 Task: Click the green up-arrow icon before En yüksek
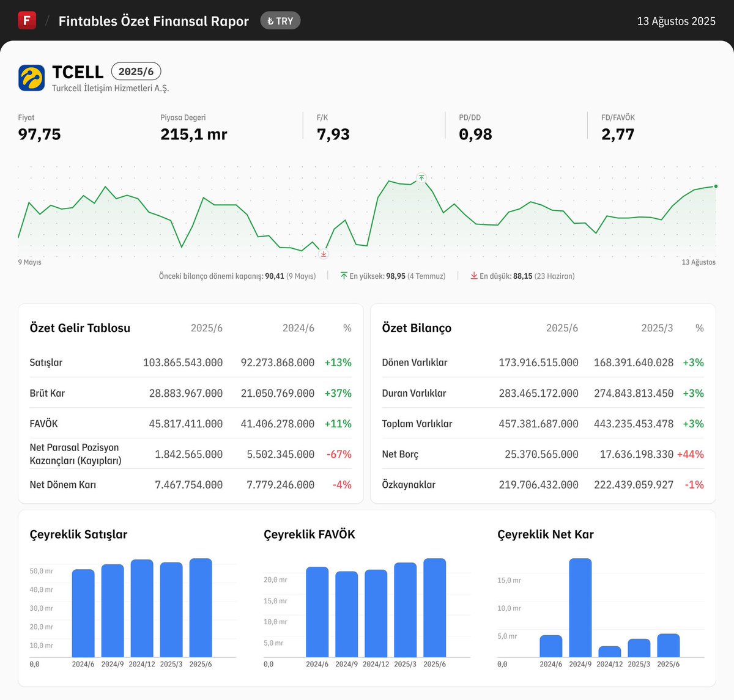(x=344, y=276)
